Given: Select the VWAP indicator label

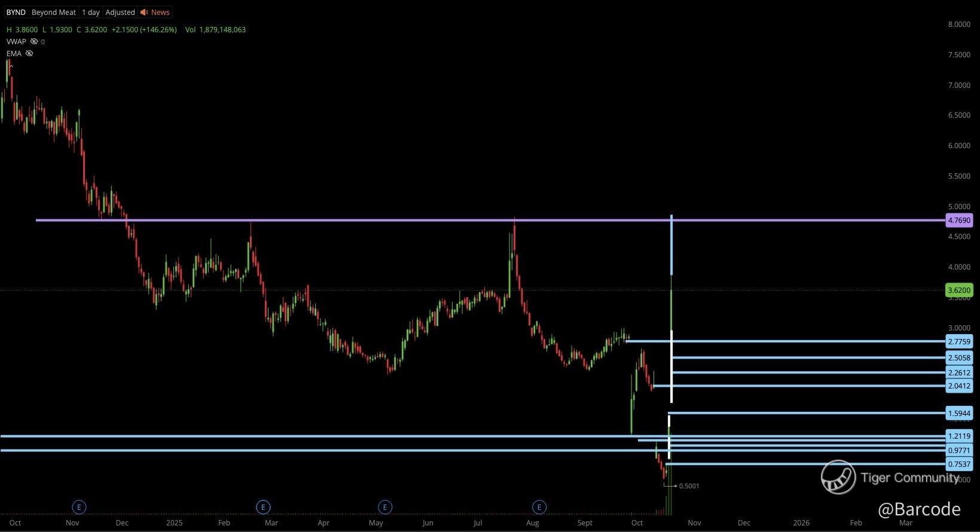Looking at the screenshot, I should [16, 41].
